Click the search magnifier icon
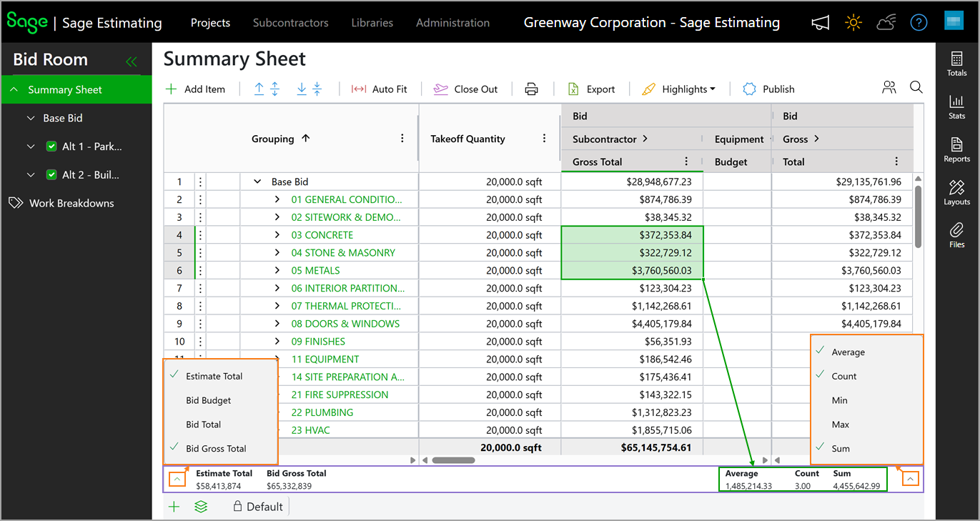 916,87
